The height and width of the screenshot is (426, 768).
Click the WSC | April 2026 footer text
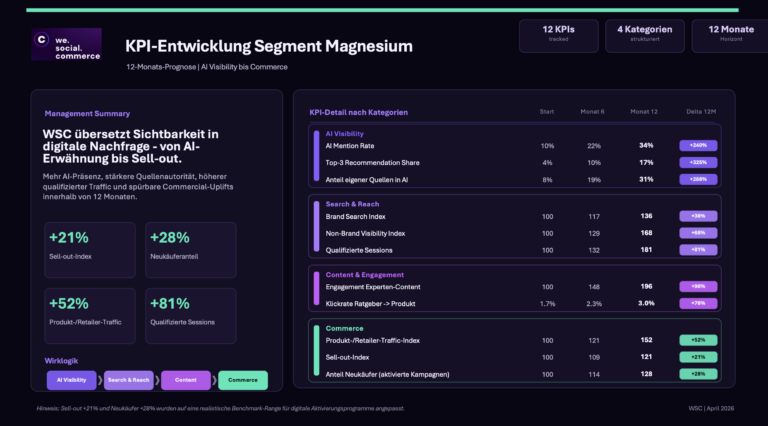pos(711,408)
